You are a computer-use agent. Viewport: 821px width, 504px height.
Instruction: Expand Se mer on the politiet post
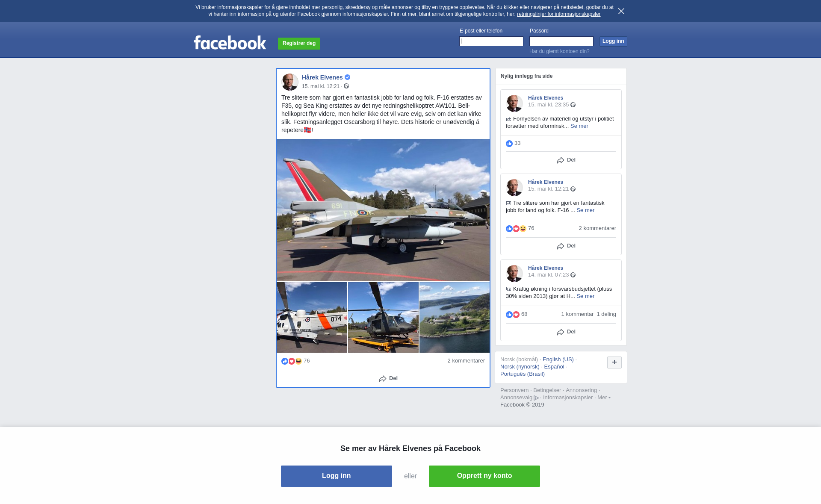(579, 126)
